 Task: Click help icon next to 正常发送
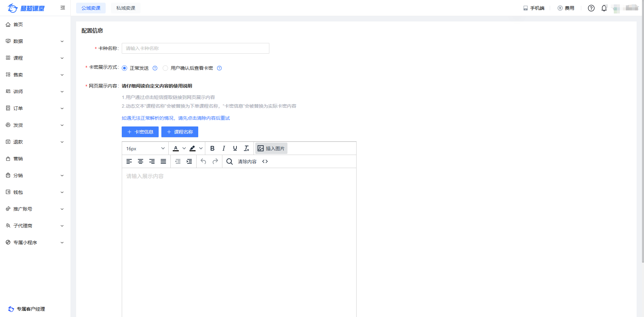coord(155,68)
